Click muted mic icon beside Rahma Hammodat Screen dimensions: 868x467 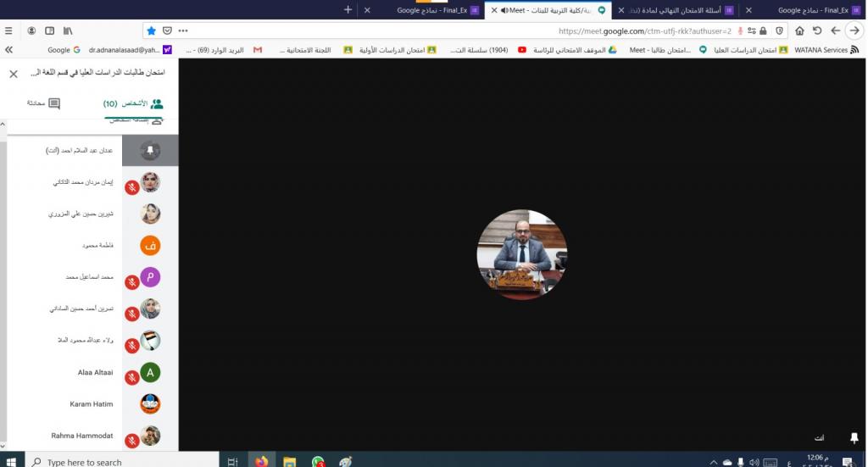click(132, 441)
